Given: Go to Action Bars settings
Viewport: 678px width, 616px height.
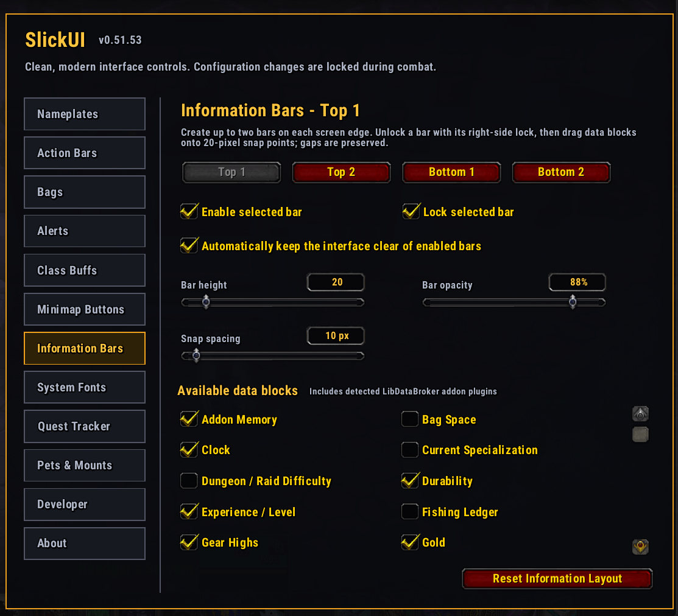Looking at the screenshot, I should click(85, 153).
